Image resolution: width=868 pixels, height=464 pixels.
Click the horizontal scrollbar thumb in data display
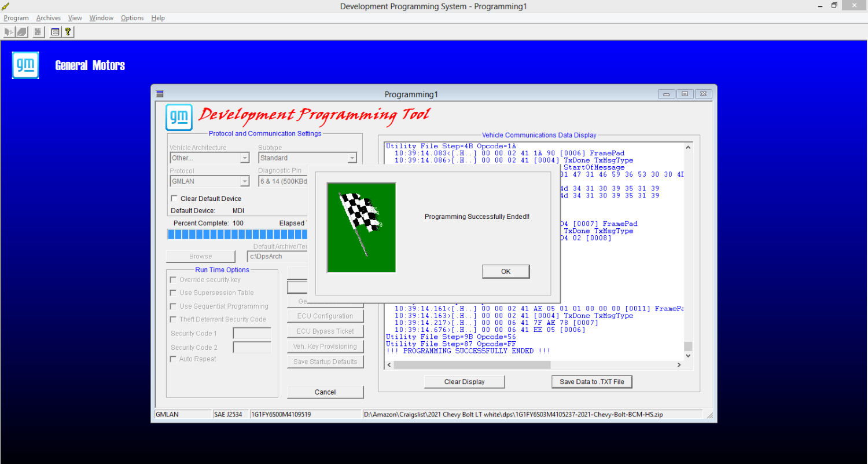(x=472, y=365)
